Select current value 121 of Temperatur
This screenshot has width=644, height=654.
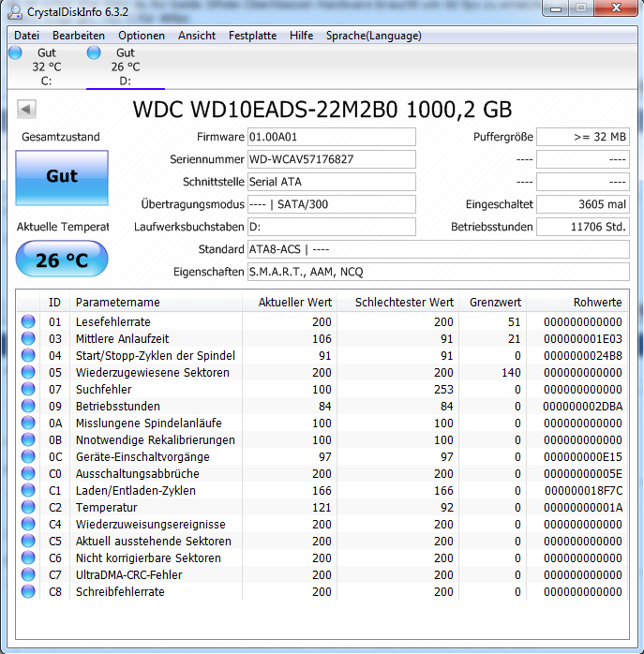pyautogui.click(x=322, y=507)
